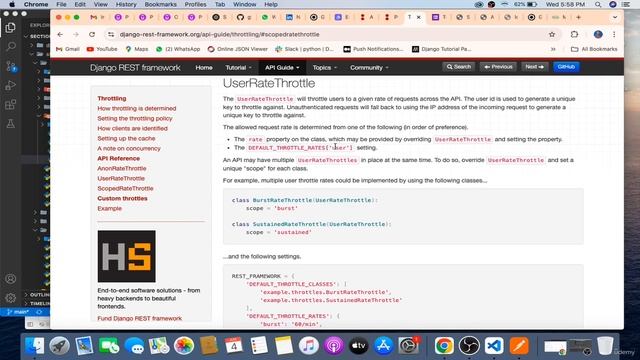Image resolution: width=640 pixels, height=360 pixels.
Task: Click the Next page button
Action: coord(534,67)
